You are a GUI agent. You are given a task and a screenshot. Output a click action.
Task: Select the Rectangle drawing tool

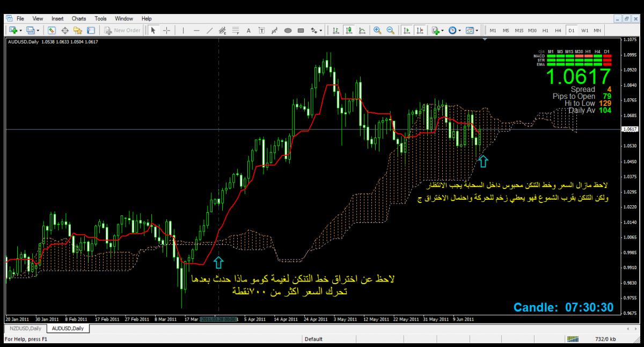tap(301, 31)
